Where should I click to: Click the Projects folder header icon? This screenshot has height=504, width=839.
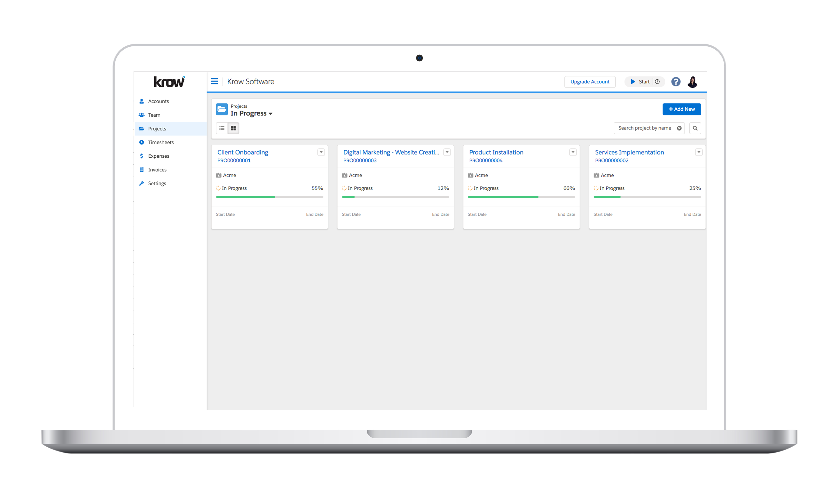[222, 109]
